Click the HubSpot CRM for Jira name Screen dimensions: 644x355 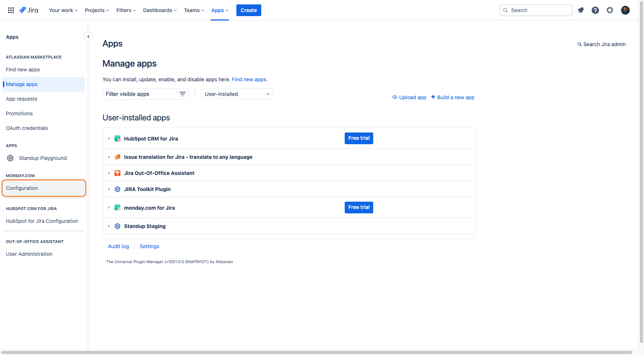[x=151, y=139]
